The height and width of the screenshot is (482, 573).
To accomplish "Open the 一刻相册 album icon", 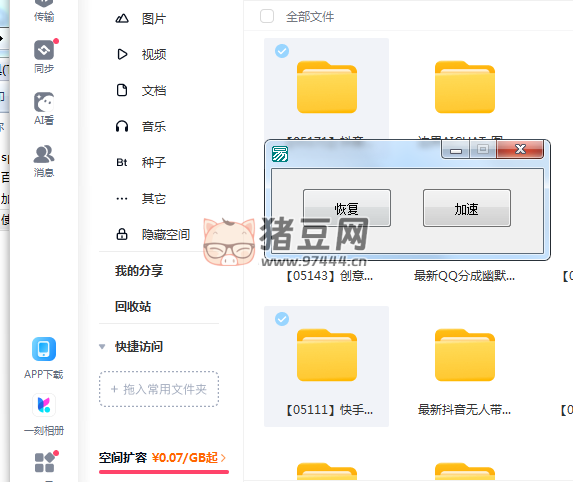I will click(x=44, y=405).
